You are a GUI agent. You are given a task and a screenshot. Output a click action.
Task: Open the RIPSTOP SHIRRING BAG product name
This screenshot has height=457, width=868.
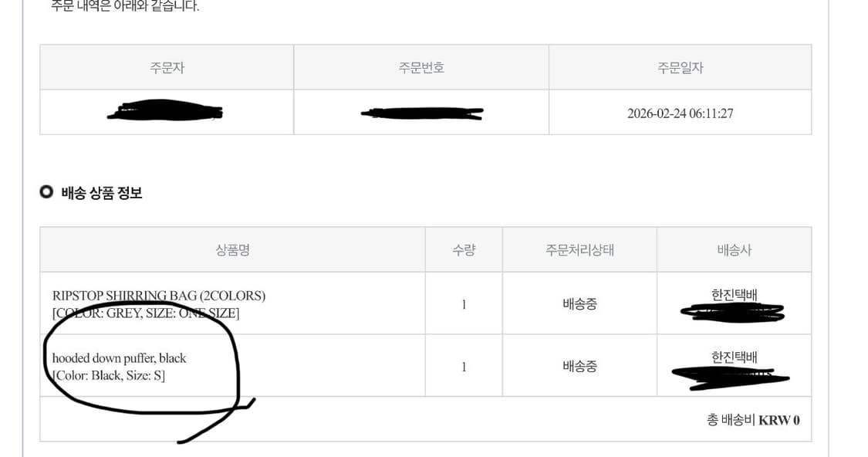[159, 296]
